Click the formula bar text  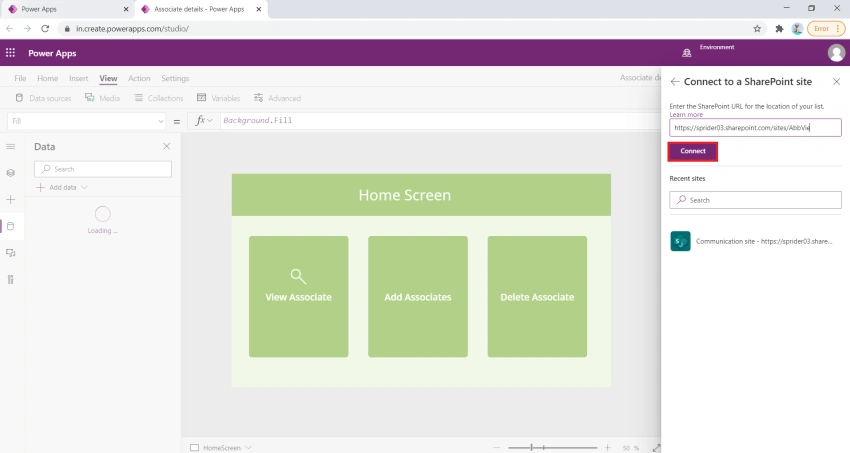[257, 120]
